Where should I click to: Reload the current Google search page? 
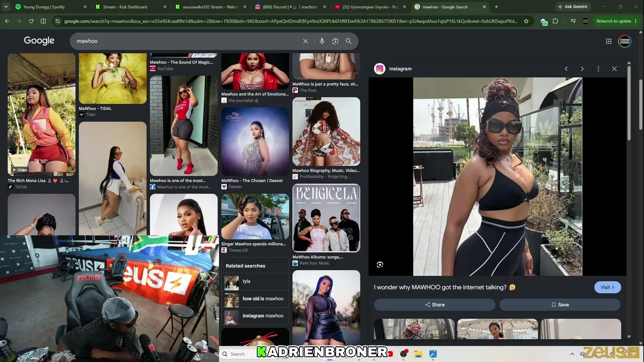click(31, 21)
